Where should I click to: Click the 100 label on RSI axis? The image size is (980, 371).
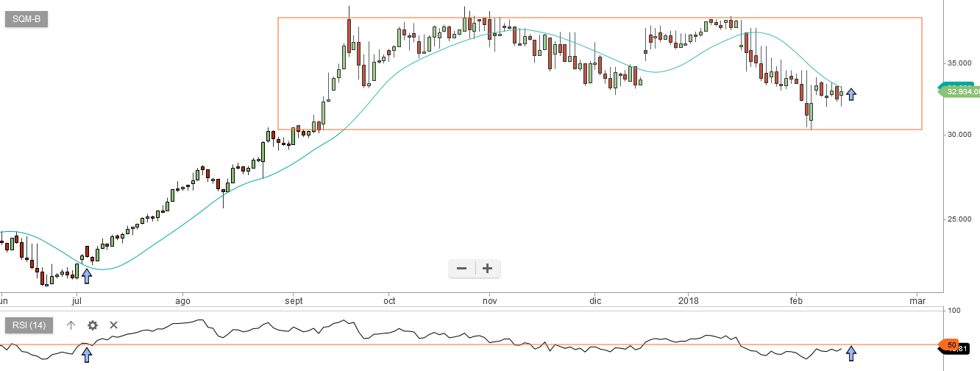tap(954, 311)
